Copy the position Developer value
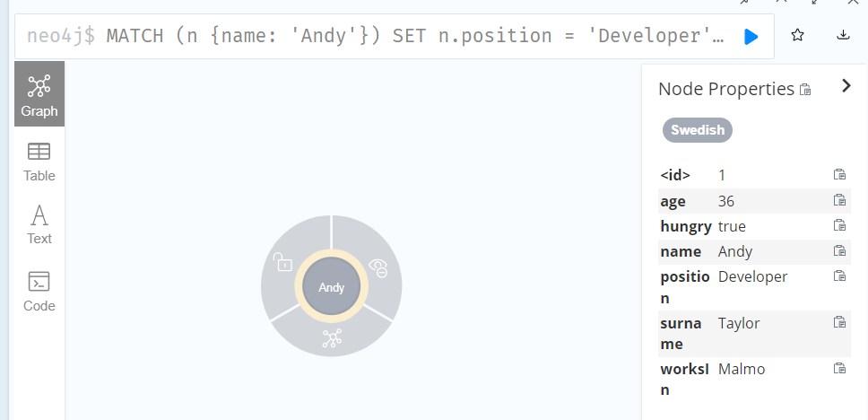Screen dimensions: 868x420 [840, 276]
